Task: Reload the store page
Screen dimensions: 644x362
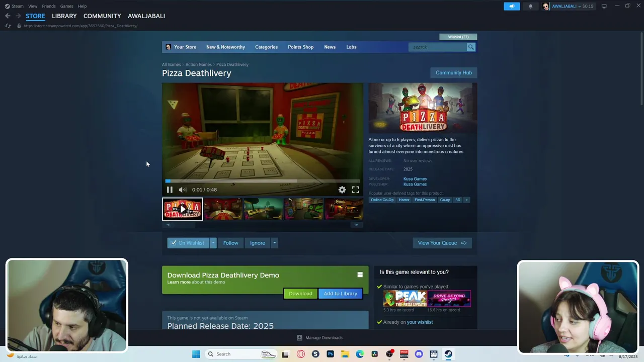Action: [x=8, y=26]
